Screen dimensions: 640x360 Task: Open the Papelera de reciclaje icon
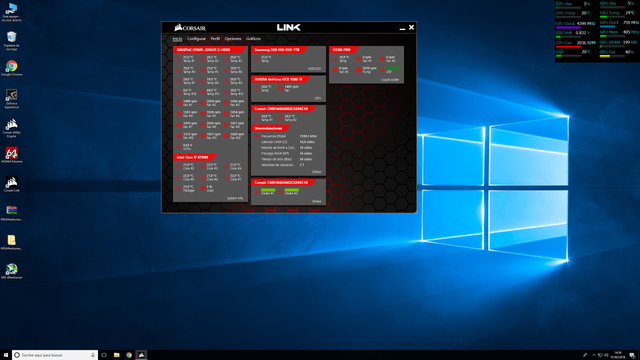tap(11, 40)
